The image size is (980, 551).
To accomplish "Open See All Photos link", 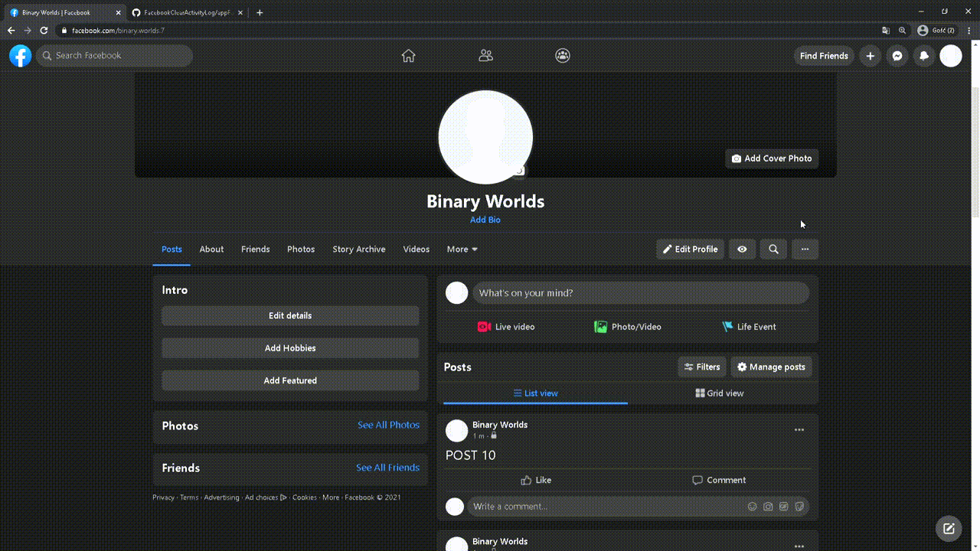I will pos(388,425).
